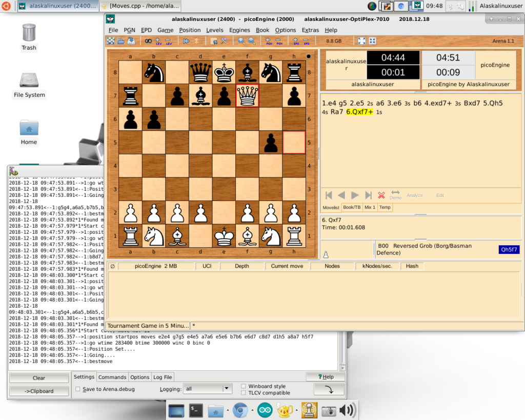Open Arduino IDE from the dock
Screen dimensions: 525x420
click(265, 410)
